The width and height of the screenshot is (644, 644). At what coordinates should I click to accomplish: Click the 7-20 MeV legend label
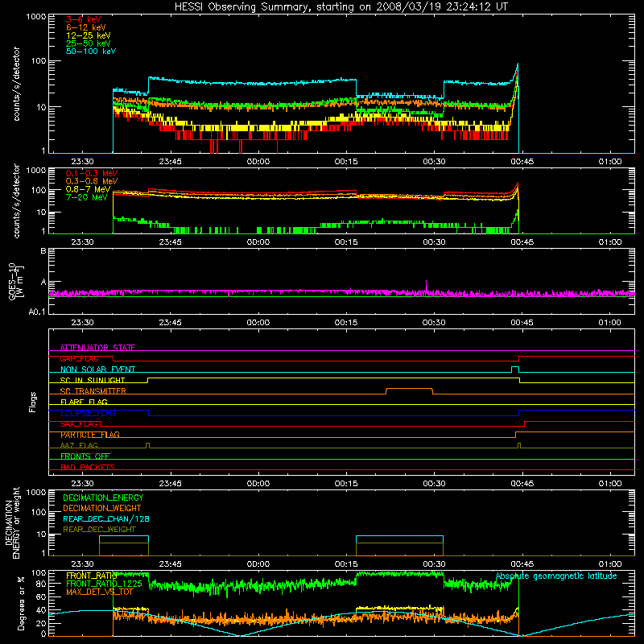point(87,197)
